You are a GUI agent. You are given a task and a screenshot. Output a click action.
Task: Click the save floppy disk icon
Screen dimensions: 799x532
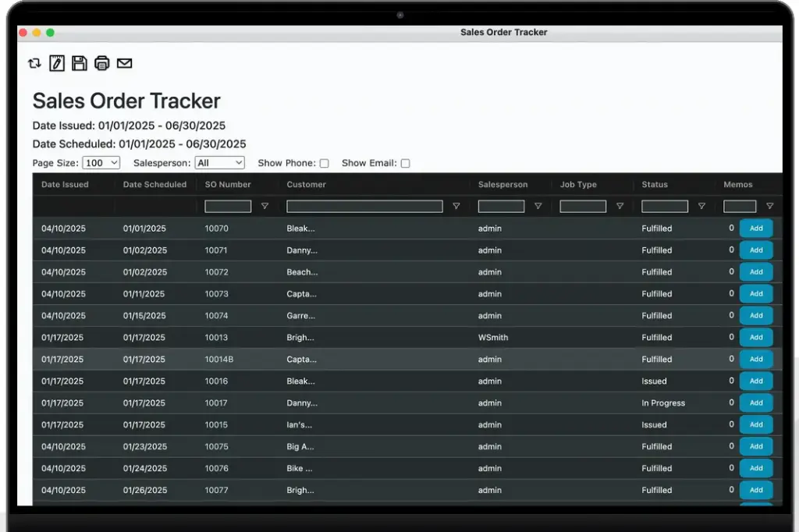pyautogui.click(x=80, y=64)
